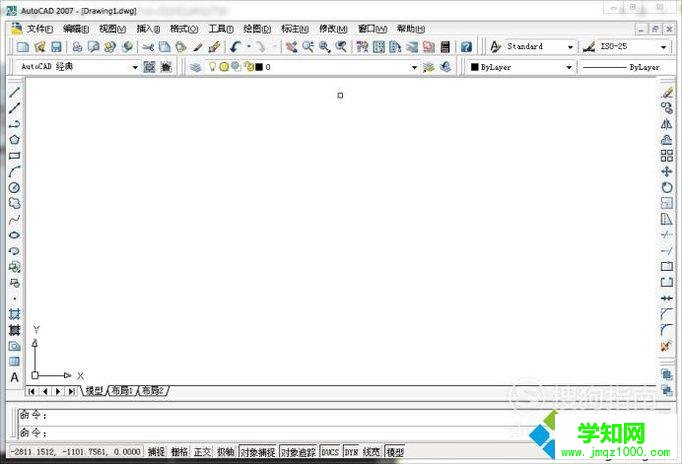
Task: Select the Polygon draw tool
Action: coord(14,140)
